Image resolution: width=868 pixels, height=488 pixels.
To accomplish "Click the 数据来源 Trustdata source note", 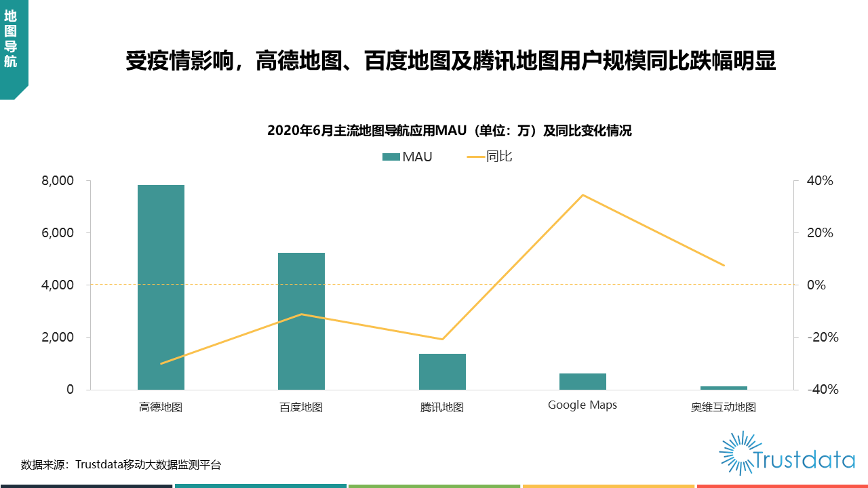I will 121,465.
